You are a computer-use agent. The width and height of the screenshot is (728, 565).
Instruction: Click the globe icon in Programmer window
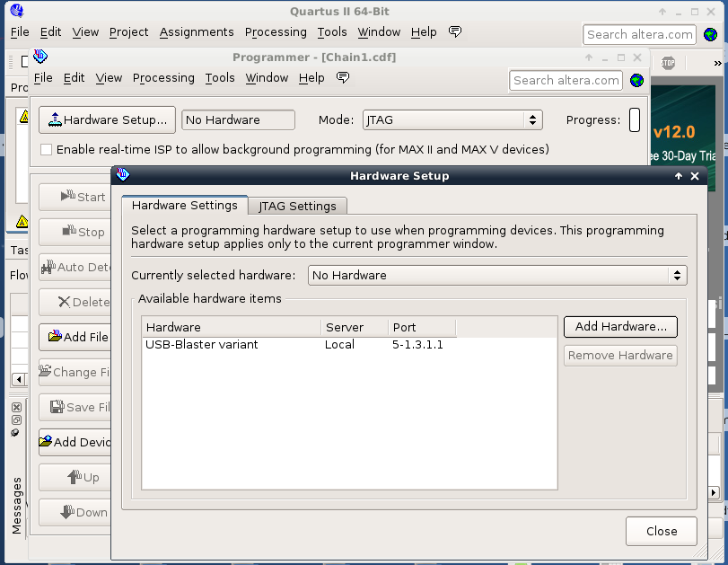point(636,80)
